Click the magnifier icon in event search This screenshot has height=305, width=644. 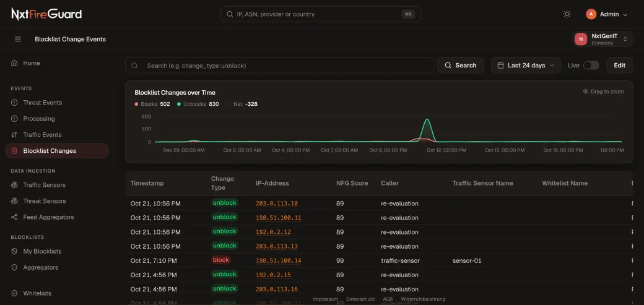pyautogui.click(x=134, y=66)
